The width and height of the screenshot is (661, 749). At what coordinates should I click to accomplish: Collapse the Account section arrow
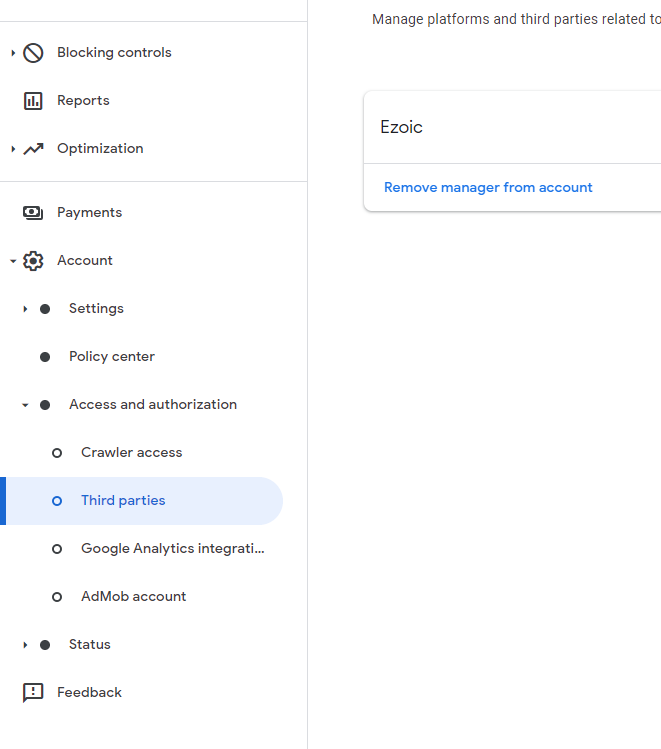pos(13,261)
